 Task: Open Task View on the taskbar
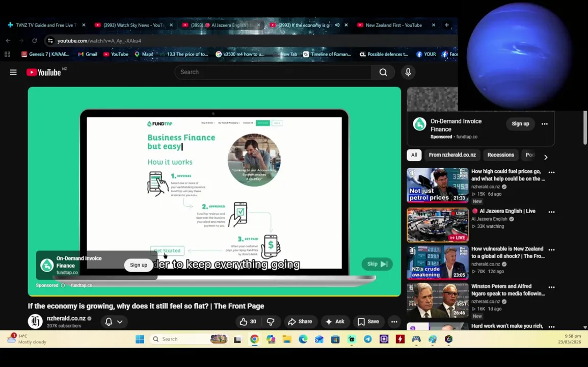click(x=237, y=339)
